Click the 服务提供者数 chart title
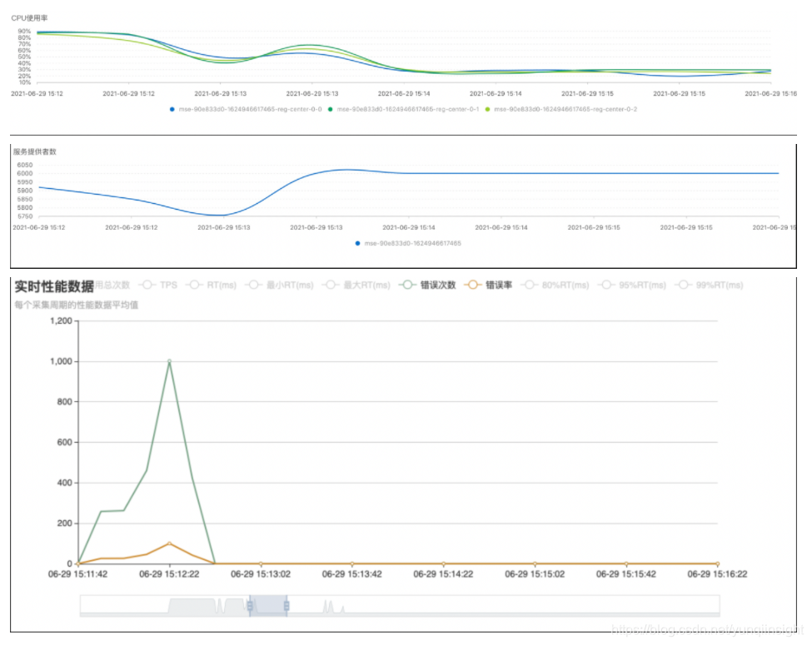 (x=35, y=151)
